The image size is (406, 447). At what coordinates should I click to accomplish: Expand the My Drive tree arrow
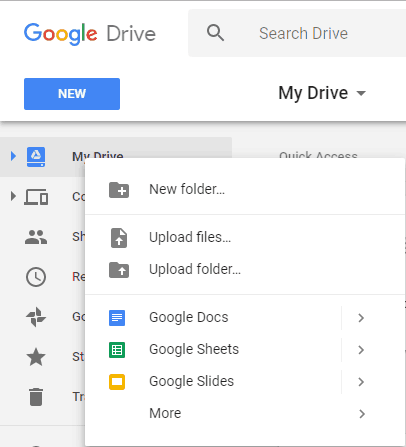[13, 156]
